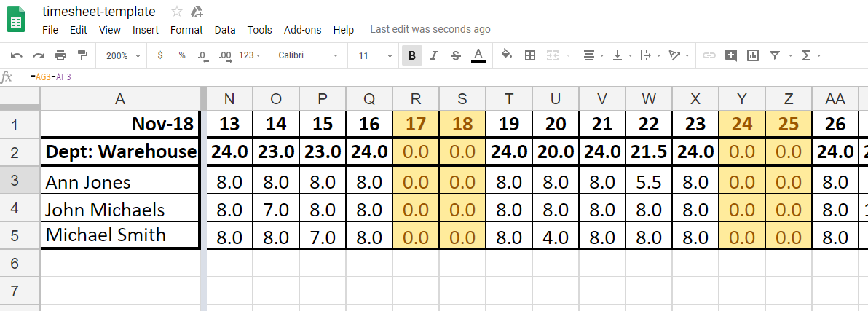Click the timesheet-template document title
Image resolution: width=868 pixels, height=311 pixels.
[99, 12]
